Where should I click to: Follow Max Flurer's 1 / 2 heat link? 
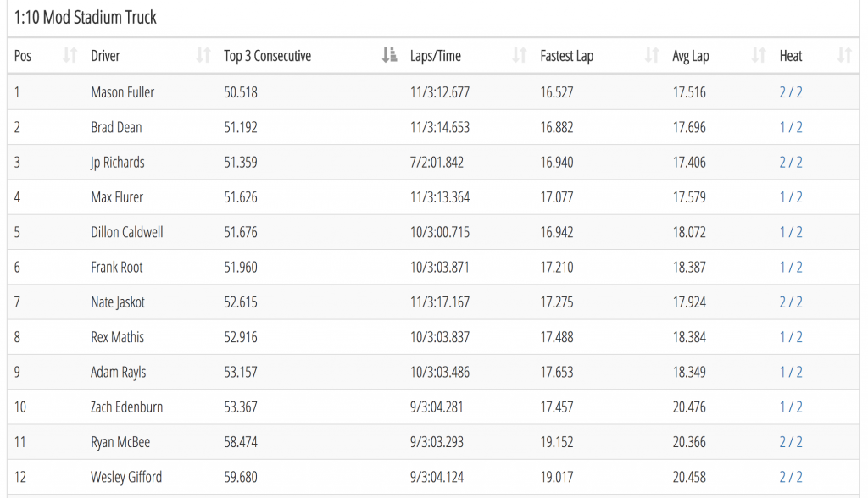pos(791,197)
